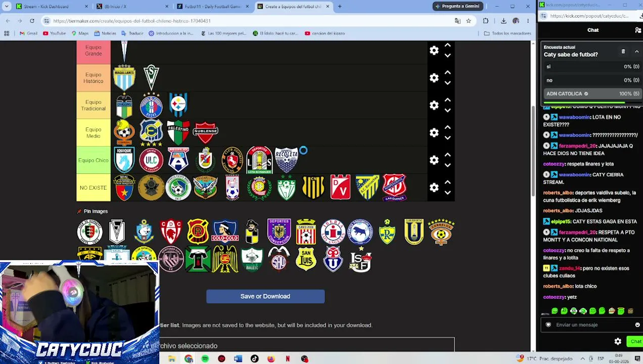The image size is (643, 364).
Task: Open Todos los marcadores folder
Action: click(x=507, y=33)
